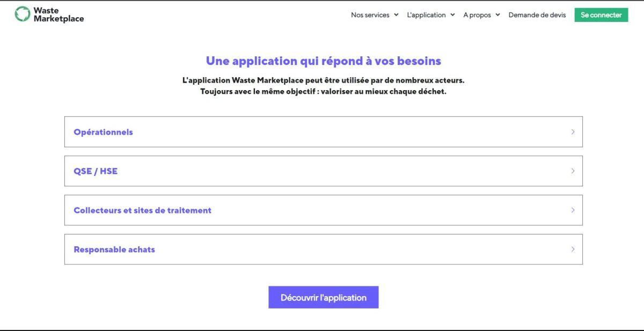Viewport: 644px width, 331px height.
Task: Open the QSE / HSE section via its chevron
Action: tap(573, 171)
